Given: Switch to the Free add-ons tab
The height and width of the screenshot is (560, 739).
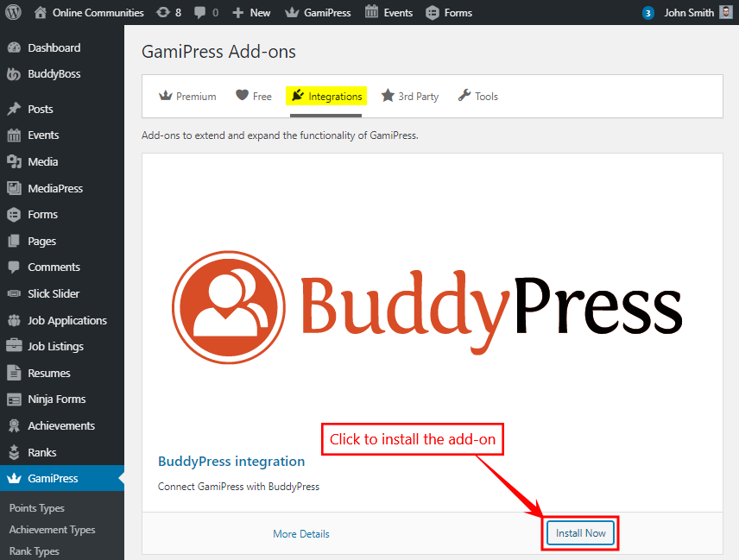Looking at the screenshot, I should click(x=254, y=96).
